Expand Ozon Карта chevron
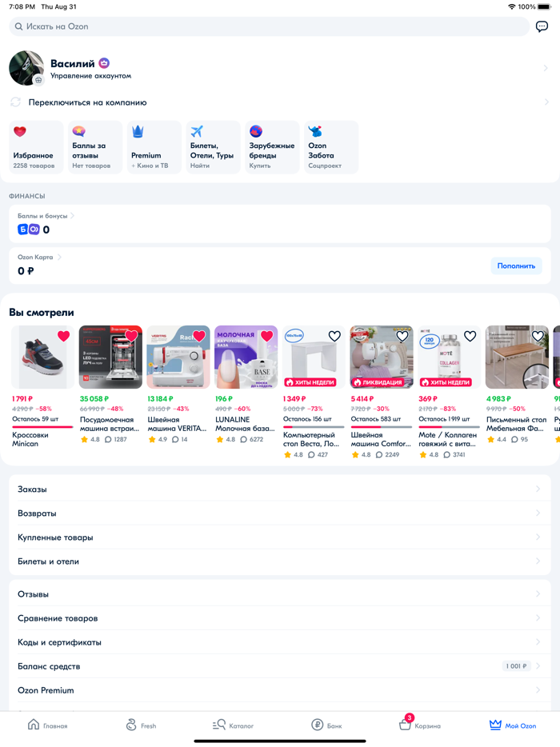Viewport: 560px width, 747px height. [59, 257]
